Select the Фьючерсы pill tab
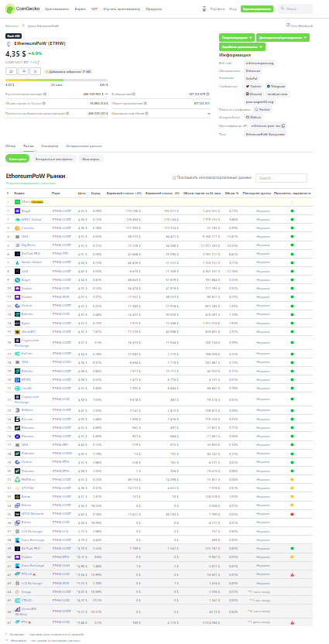329x644 pixels. click(91, 159)
